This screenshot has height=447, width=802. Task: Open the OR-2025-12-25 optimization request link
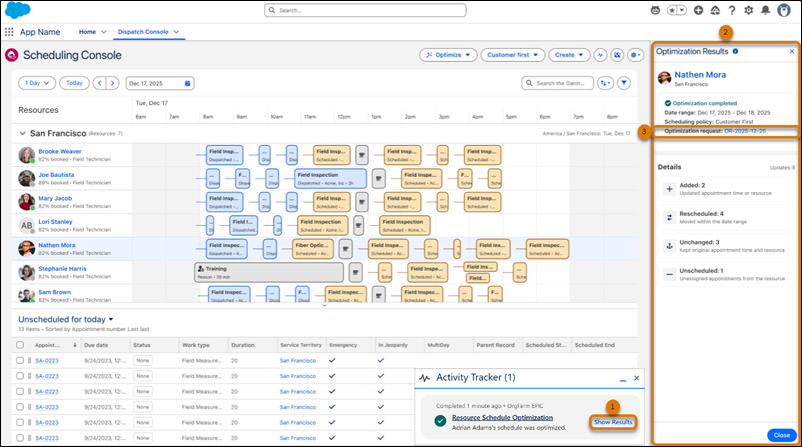pyautogui.click(x=745, y=131)
